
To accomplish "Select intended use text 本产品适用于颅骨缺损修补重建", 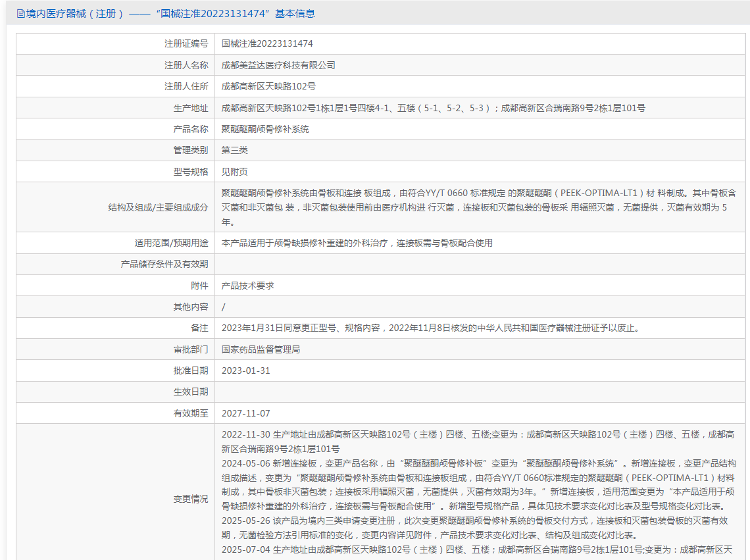I will (357, 243).
